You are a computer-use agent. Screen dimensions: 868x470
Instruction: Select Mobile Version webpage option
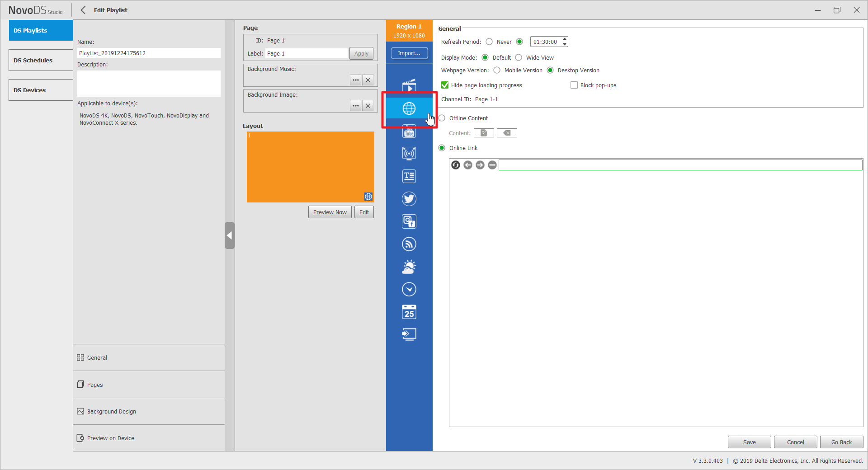(497, 70)
